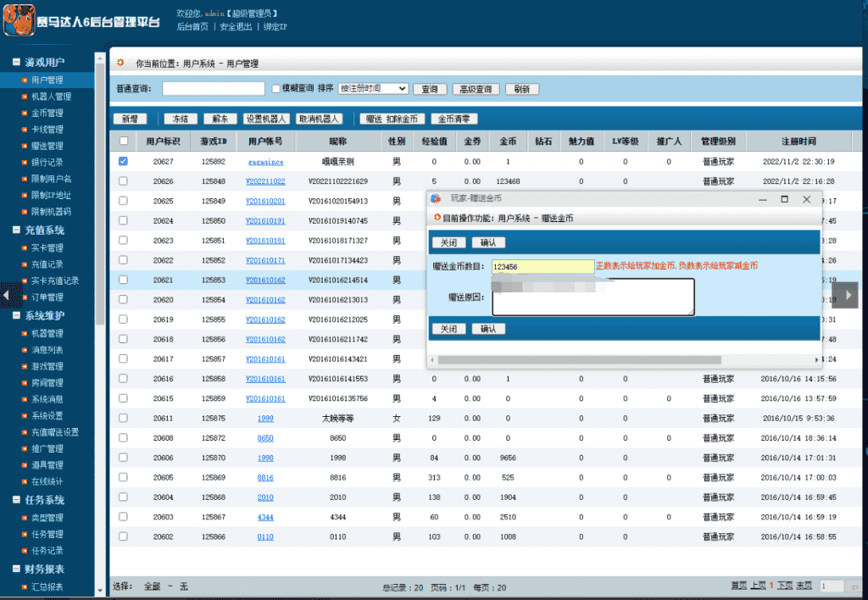This screenshot has width=868, height=600.
Task: Open 赠送管理 in the sidebar
Action: click(47, 146)
